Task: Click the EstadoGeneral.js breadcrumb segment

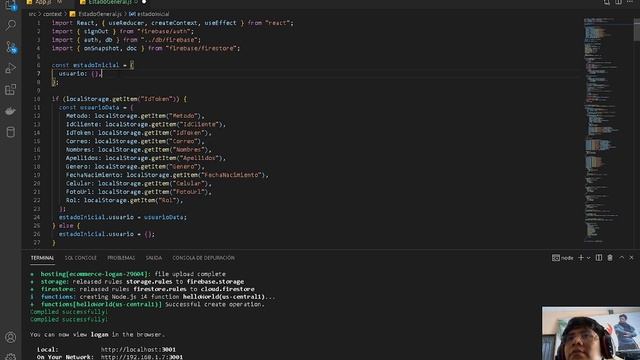Action: click(x=96, y=14)
